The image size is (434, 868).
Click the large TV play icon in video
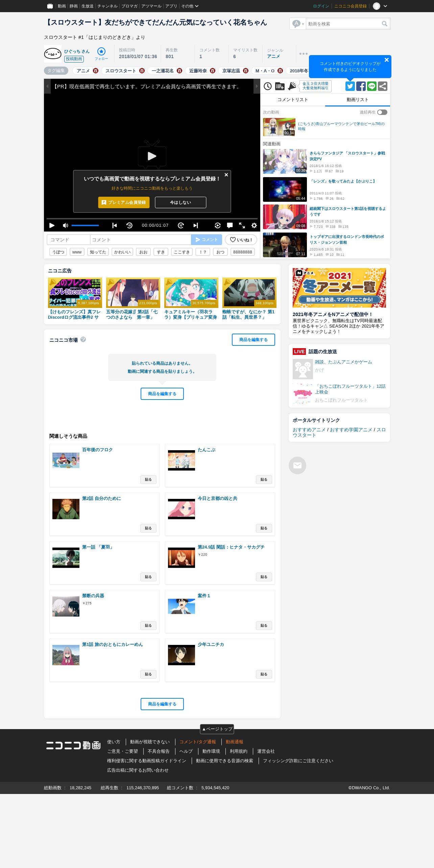152,155
